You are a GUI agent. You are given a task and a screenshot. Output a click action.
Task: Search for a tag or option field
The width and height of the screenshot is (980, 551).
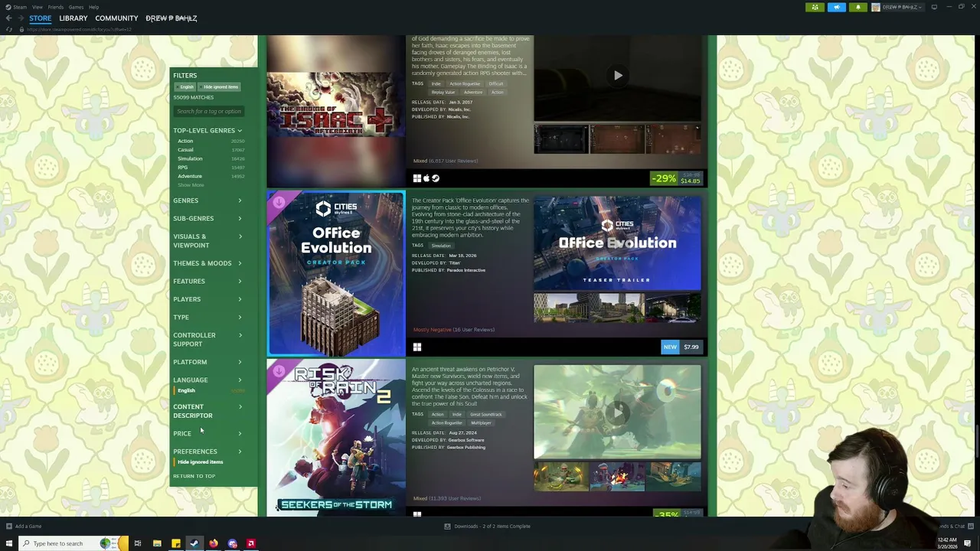(208, 112)
